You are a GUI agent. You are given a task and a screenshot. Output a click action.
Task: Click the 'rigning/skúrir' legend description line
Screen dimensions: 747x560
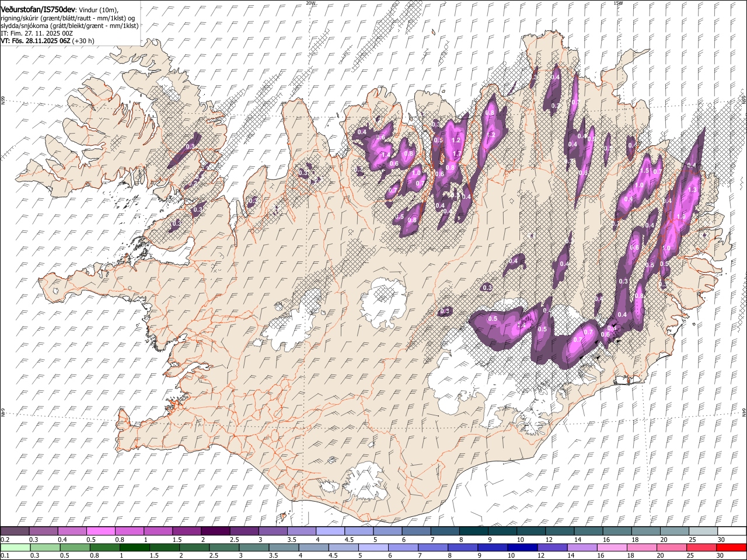pyautogui.click(x=68, y=18)
